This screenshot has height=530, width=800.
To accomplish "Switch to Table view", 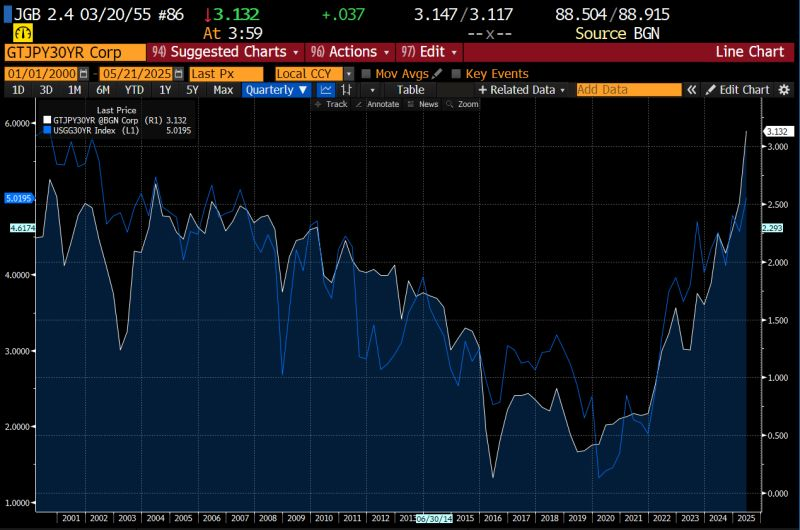I will (x=411, y=90).
